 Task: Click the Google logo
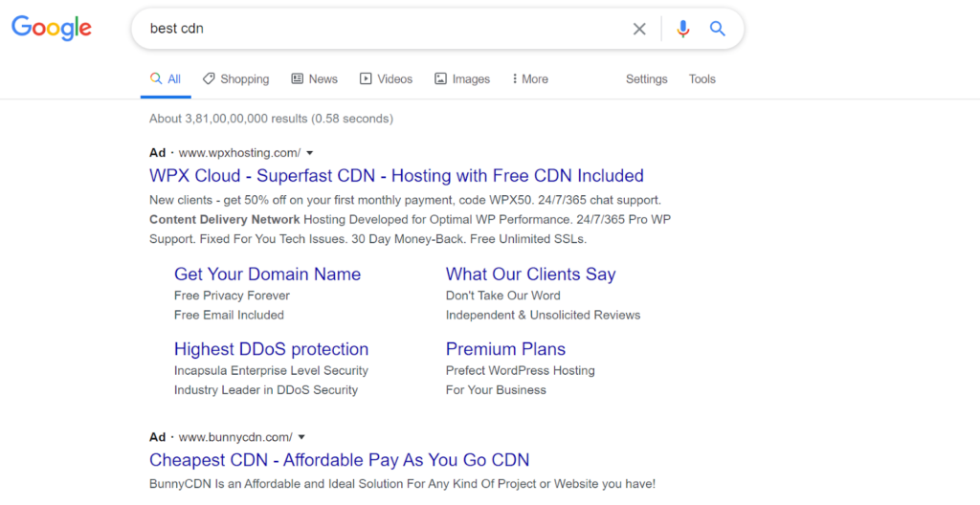pos(52,28)
